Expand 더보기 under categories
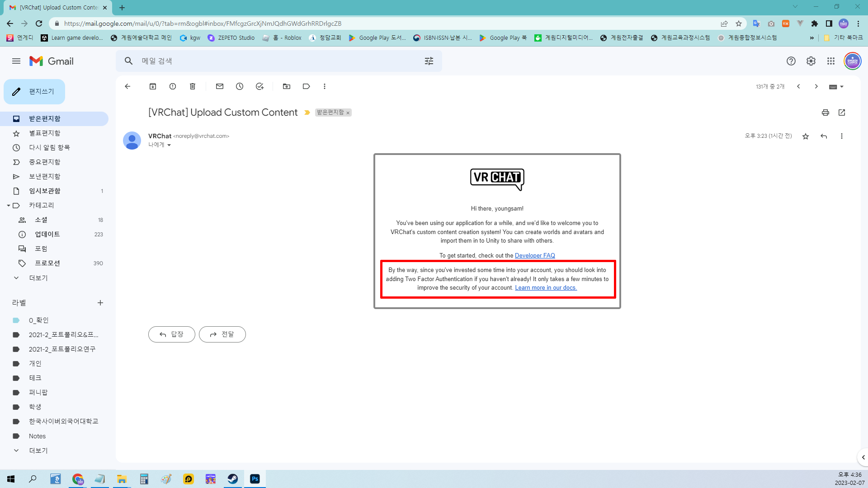 [x=38, y=278]
